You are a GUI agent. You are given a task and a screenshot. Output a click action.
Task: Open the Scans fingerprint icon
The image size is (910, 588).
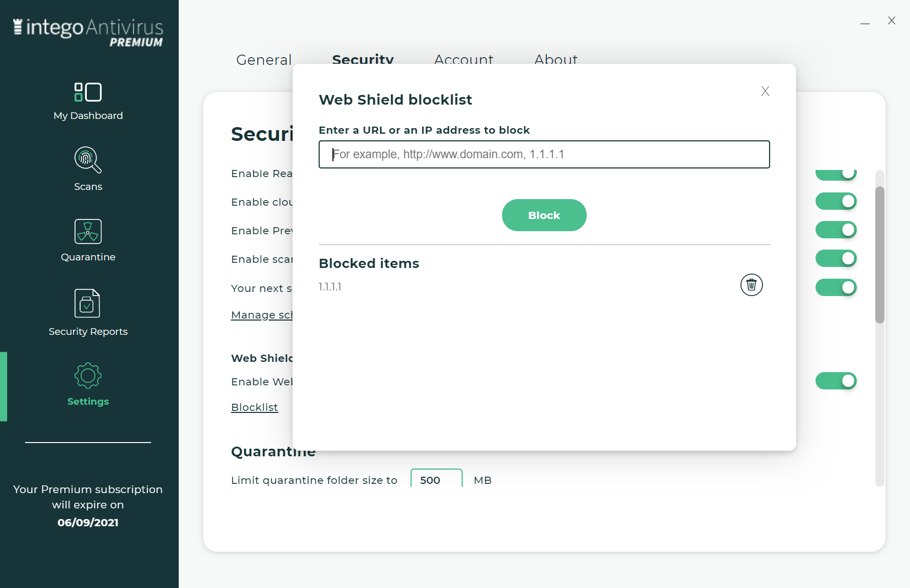[88, 160]
